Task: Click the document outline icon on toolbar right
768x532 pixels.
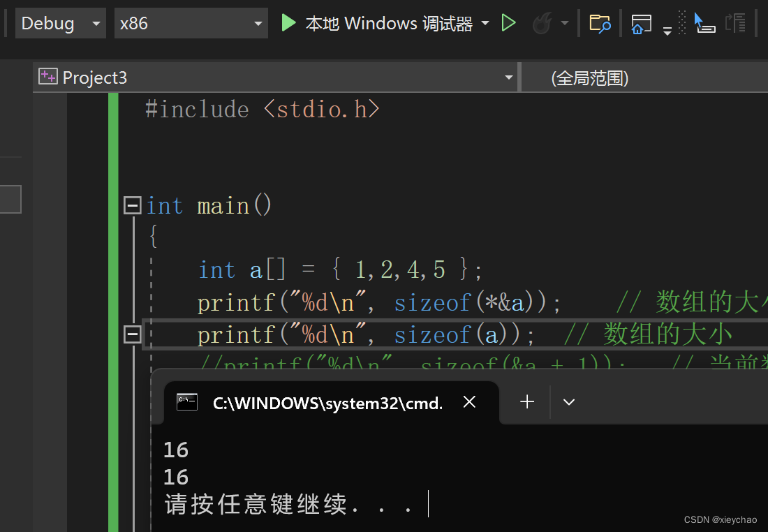Action: point(737,23)
